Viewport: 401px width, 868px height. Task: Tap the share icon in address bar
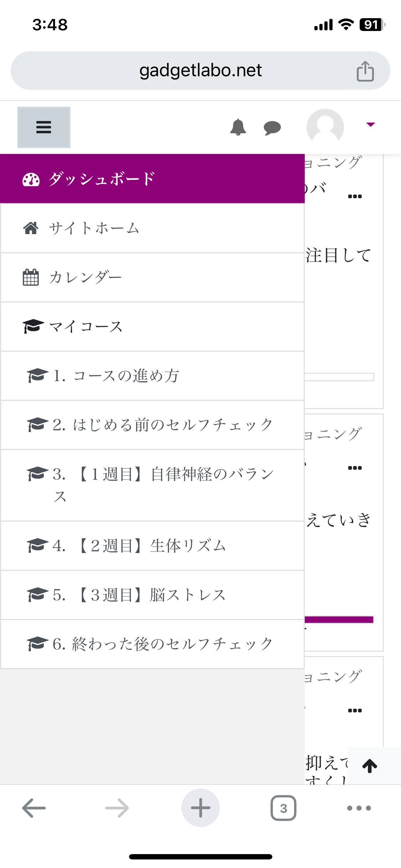(x=365, y=71)
